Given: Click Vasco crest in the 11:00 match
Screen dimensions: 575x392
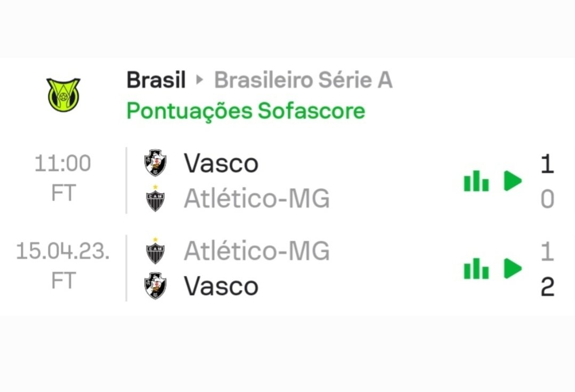Looking at the screenshot, I should (156, 163).
